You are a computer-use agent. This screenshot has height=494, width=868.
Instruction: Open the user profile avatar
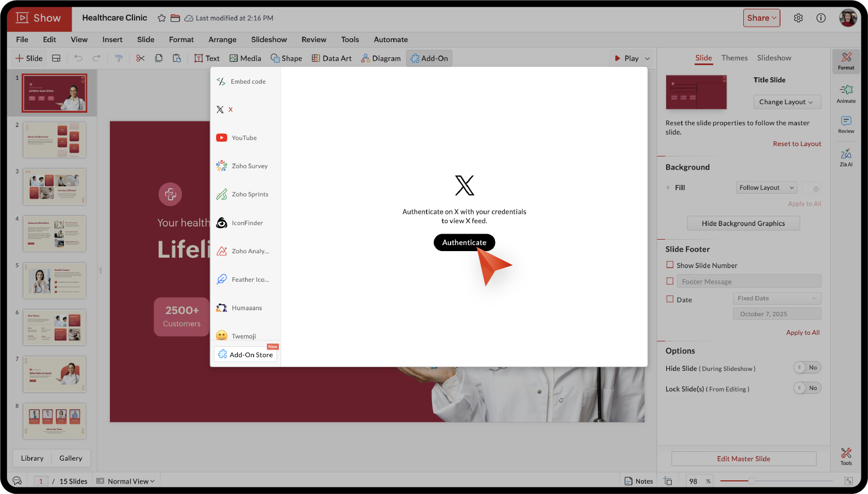[848, 18]
